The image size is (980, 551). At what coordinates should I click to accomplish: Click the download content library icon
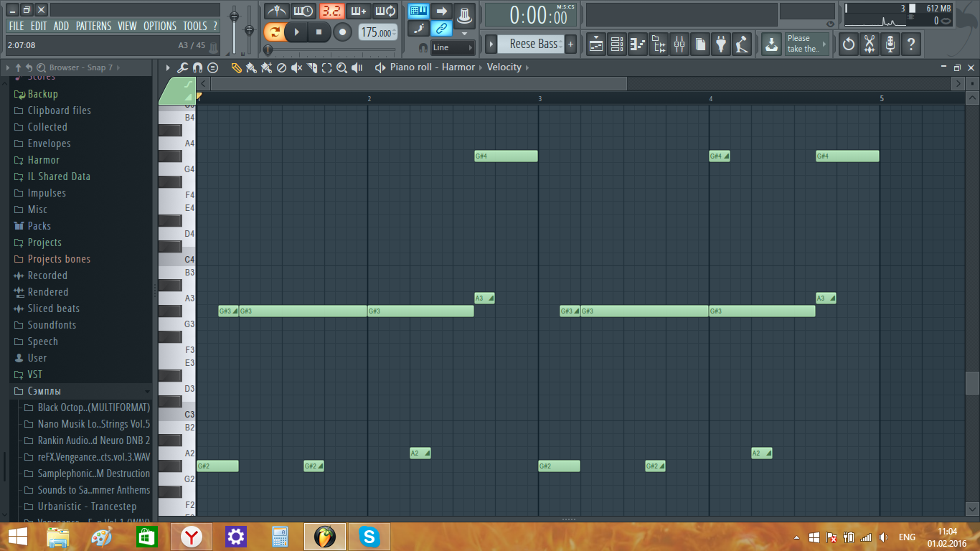coord(771,44)
